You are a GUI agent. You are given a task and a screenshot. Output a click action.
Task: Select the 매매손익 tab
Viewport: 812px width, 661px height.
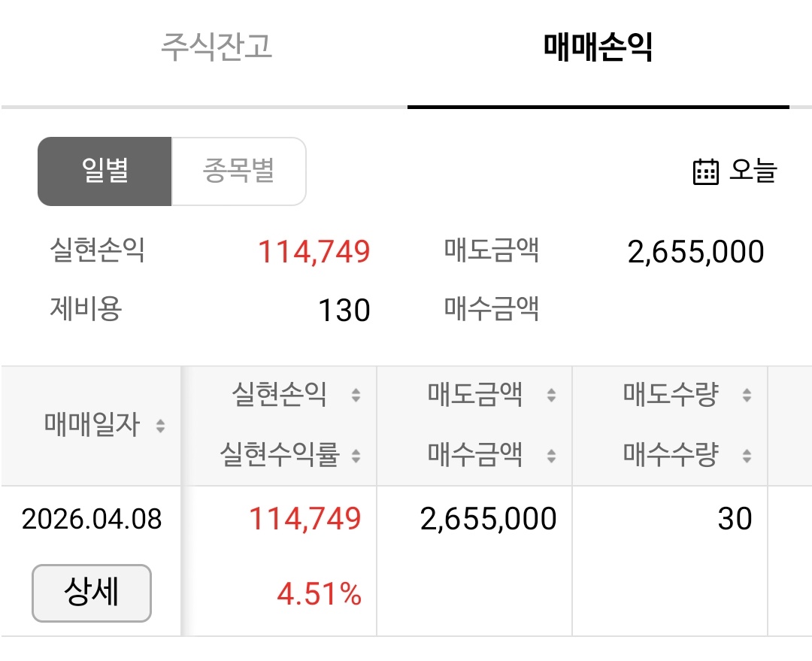[x=598, y=47]
